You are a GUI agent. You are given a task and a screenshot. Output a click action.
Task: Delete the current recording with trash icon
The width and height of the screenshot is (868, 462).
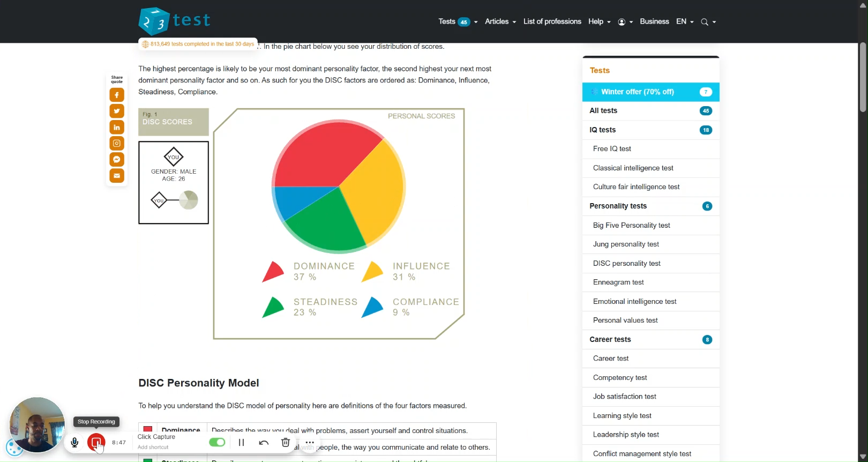(x=286, y=442)
